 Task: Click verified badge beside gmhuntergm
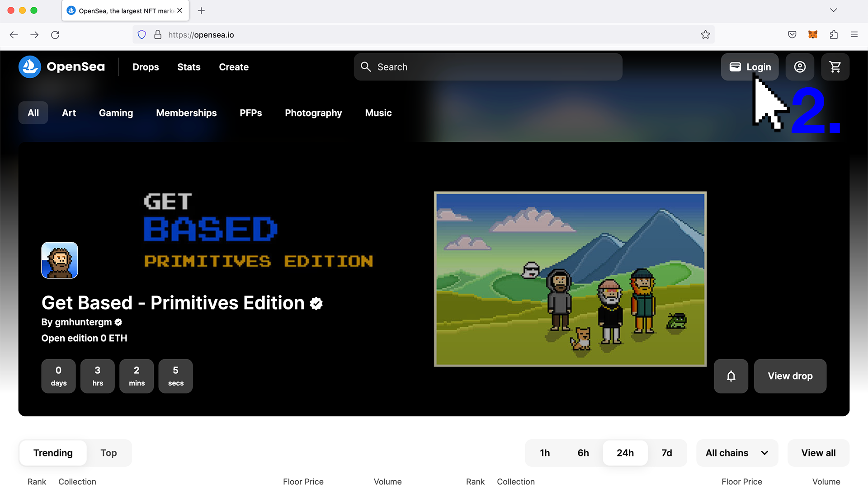[118, 322]
